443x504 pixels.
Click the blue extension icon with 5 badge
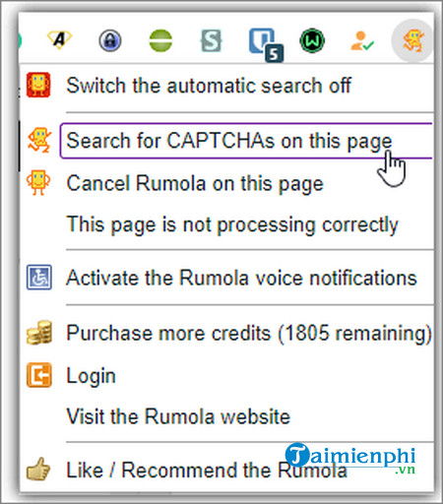(266, 44)
